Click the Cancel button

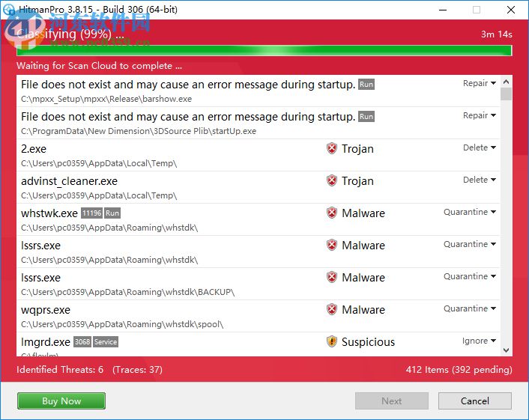point(475,401)
